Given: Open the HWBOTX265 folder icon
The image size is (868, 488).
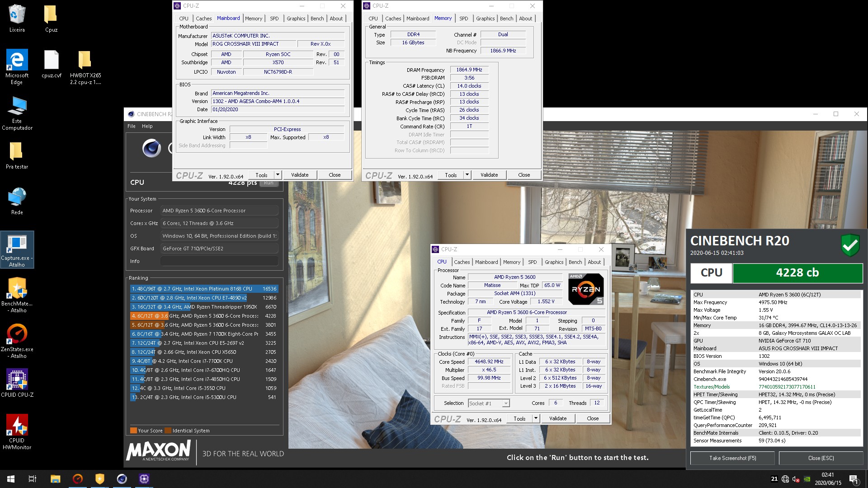Looking at the screenshot, I should coord(85,66).
